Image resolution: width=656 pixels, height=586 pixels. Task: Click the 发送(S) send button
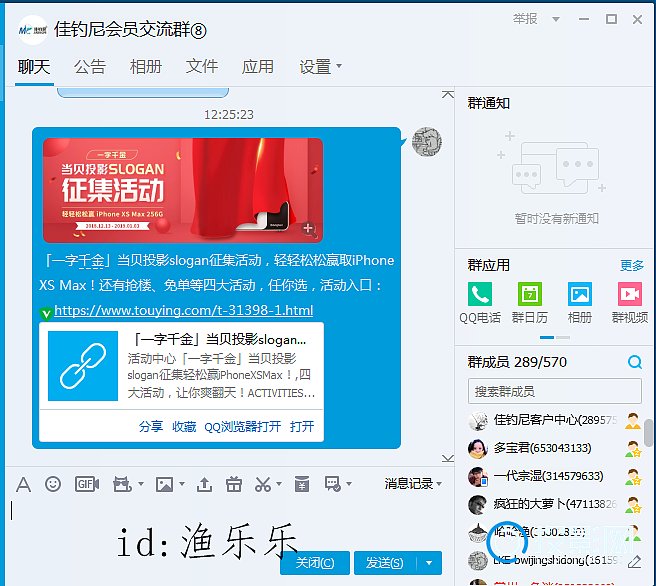click(385, 563)
